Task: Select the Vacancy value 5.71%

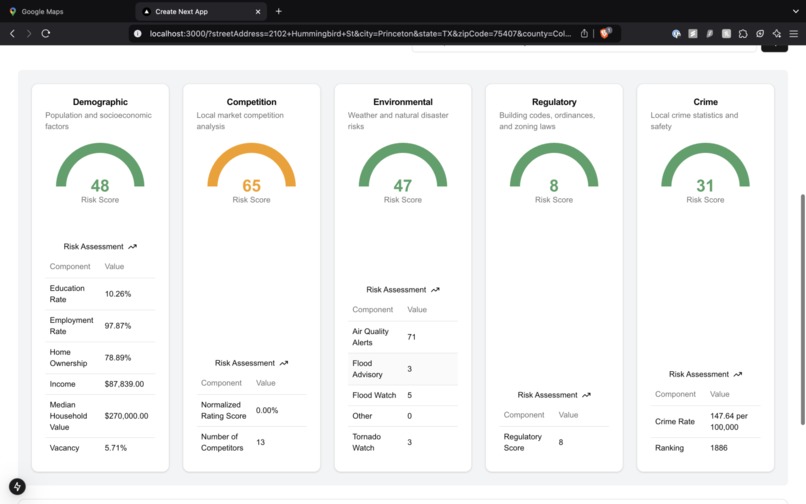Action: pyautogui.click(x=116, y=448)
